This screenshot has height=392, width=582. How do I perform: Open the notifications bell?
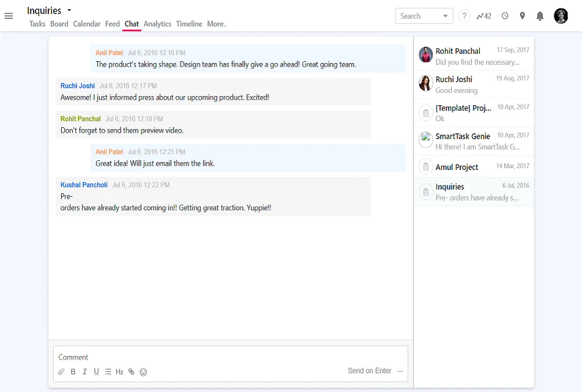(540, 16)
